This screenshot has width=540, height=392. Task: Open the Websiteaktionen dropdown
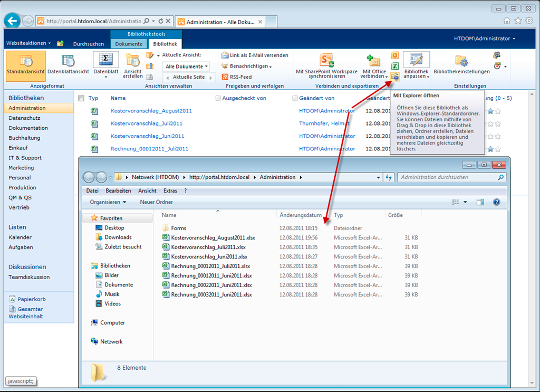(x=28, y=43)
